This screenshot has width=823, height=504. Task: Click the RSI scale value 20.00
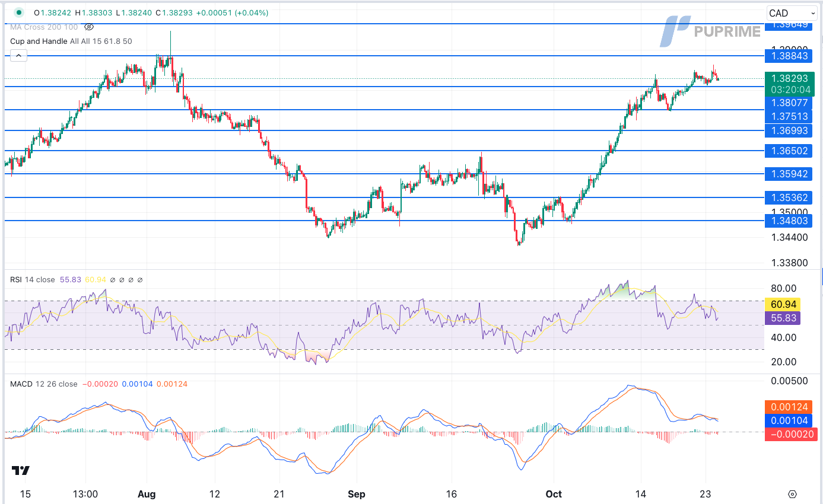tap(783, 362)
